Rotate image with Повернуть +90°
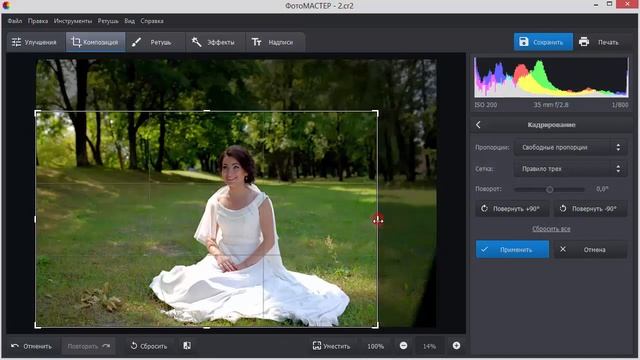The width and height of the screenshot is (640, 360). [512, 209]
